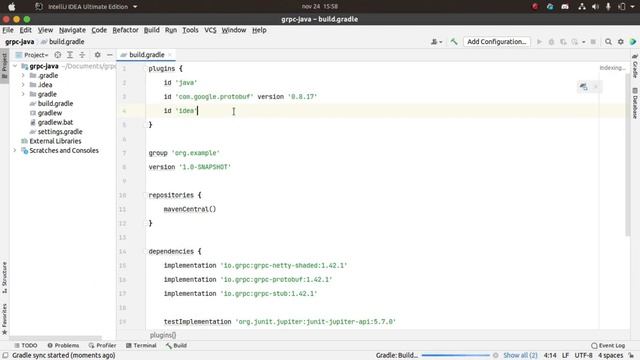
Task: Click the Debug bug icon
Action: (x=551, y=42)
